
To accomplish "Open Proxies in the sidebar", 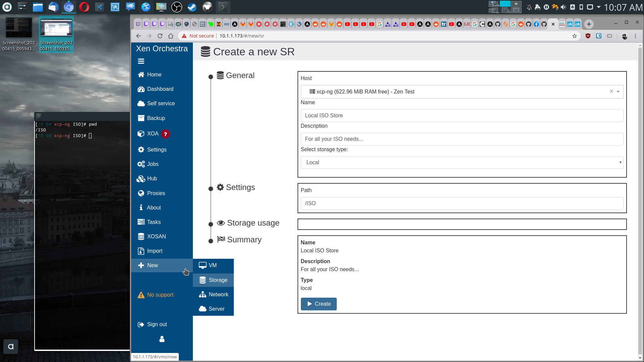I will (x=162, y=193).
